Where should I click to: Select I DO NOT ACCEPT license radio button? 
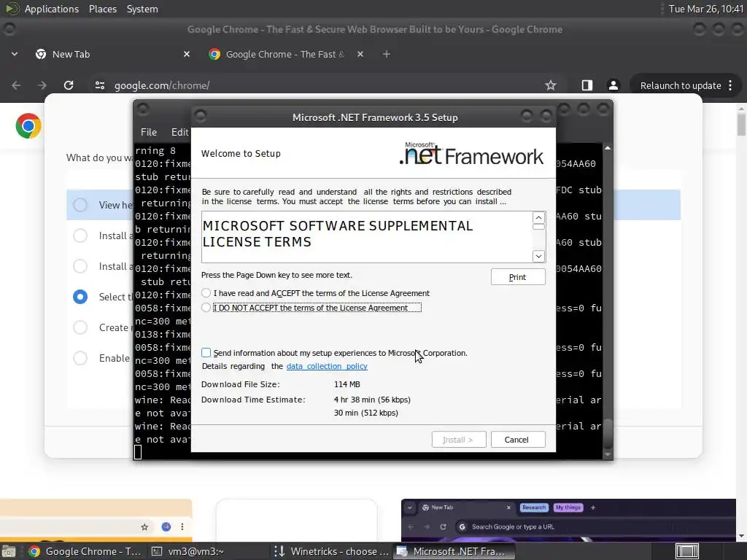click(206, 308)
